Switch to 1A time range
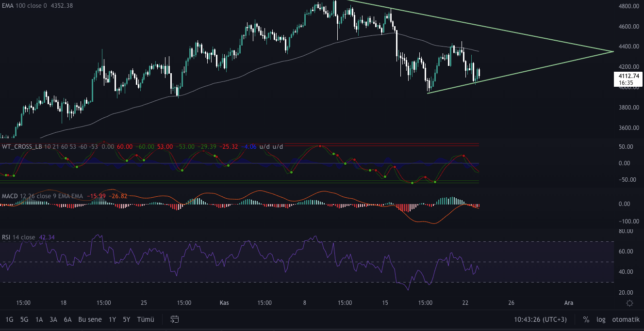 [x=39, y=319]
